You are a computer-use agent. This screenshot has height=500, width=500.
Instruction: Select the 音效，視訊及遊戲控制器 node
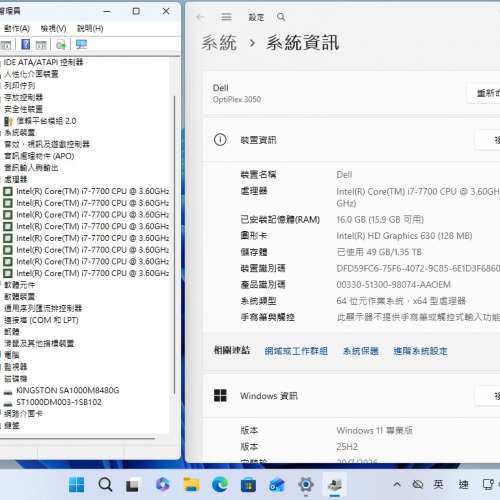point(47,144)
